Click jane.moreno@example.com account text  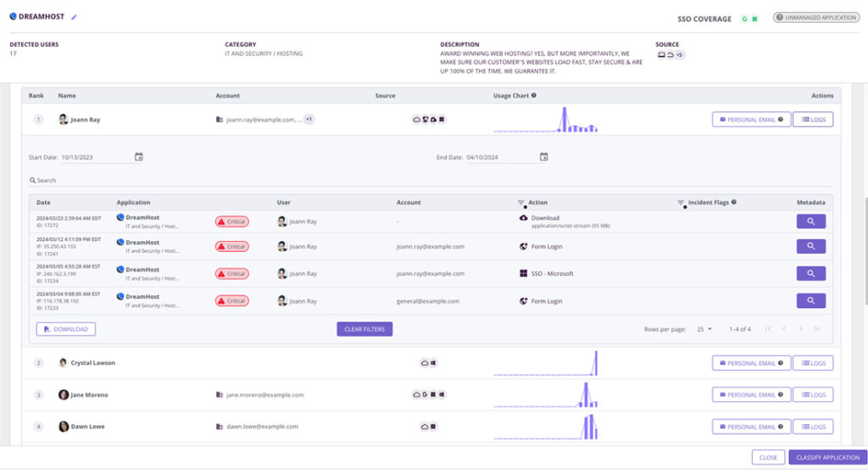tap(264, 394)
